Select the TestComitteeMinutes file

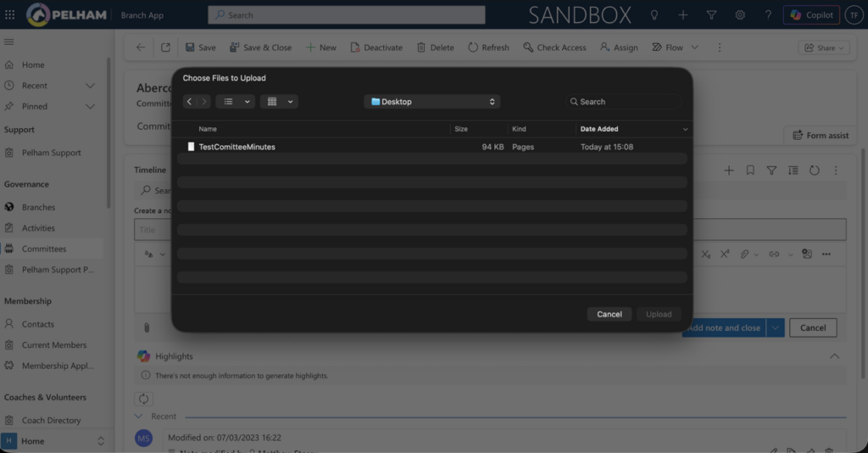point(236,147)
